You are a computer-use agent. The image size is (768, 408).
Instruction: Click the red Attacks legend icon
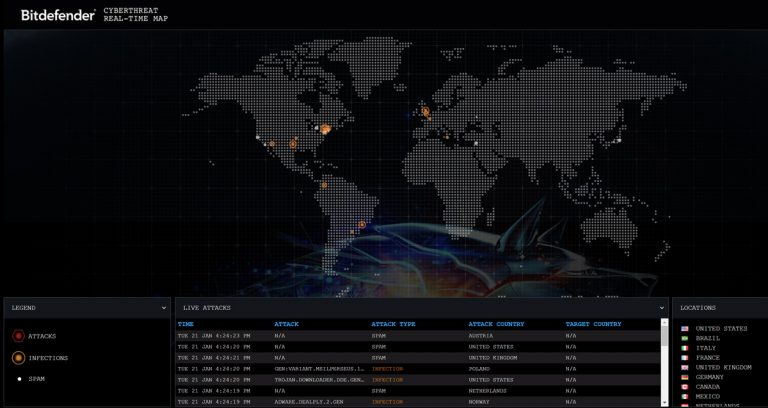(19, 336)
